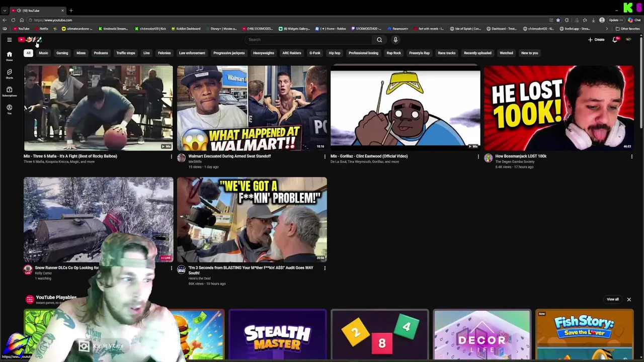The width and height of the screenshot is (644, 362).
Task: Go back in the browser
Action: point(5,20)
